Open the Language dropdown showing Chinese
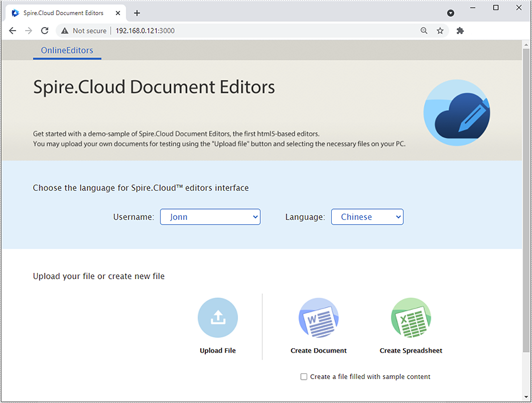 point(367,217)
